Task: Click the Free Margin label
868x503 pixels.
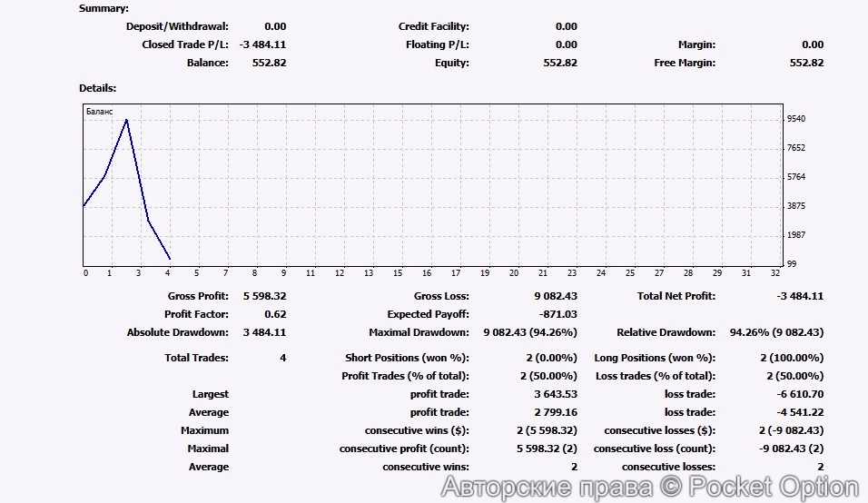Action: [684, 63]
